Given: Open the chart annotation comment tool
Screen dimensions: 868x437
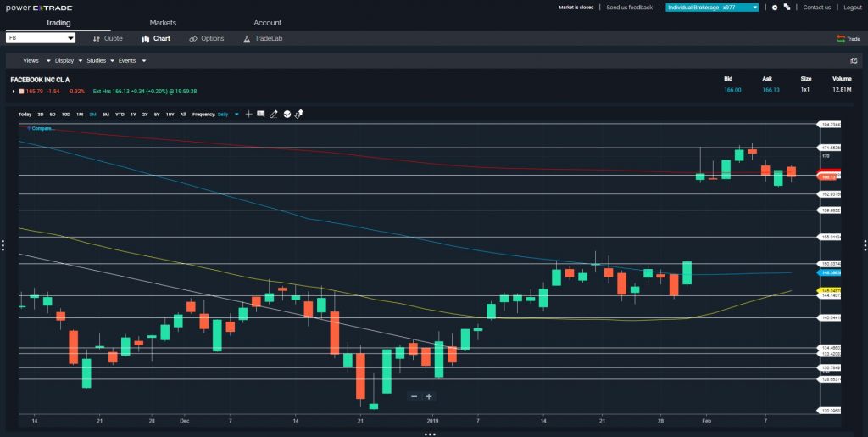Looking at the screenshot, I should [x=261, y=114].
